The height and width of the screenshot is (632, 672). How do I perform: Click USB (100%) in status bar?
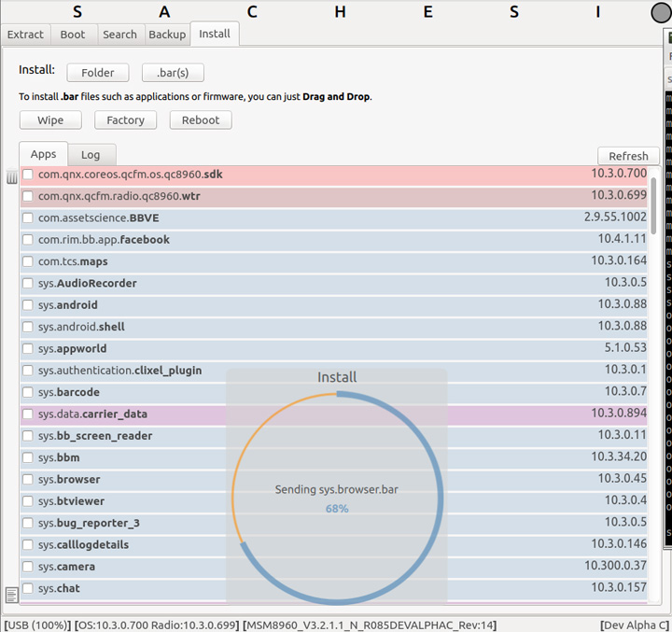coord(37,625)
